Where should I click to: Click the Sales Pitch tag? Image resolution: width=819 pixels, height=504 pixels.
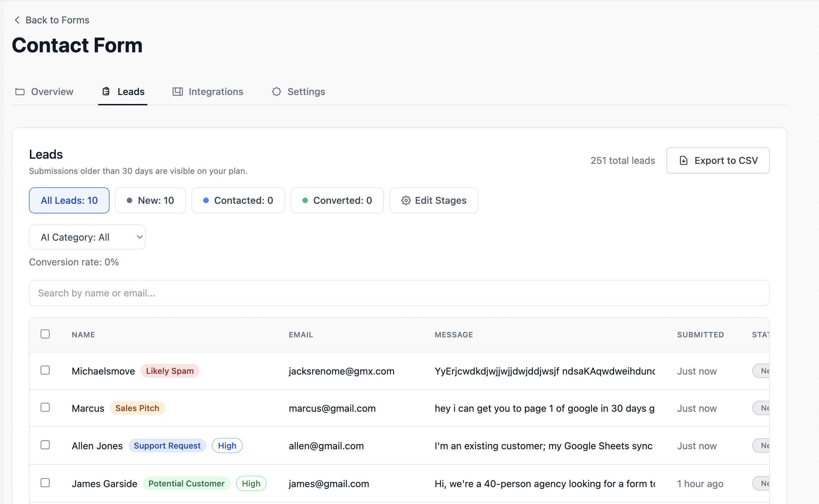tap(137, 408)
